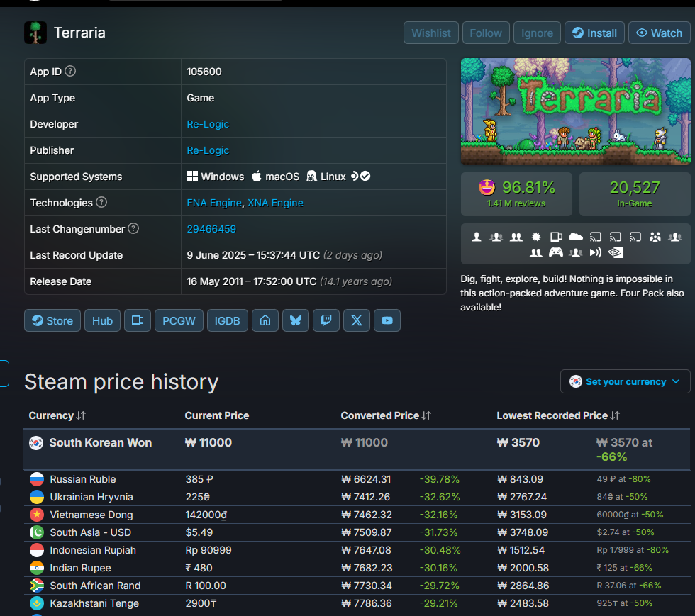
Task: Click the Last Record Update value 9 June 2025
Action: tap(253, 255)
